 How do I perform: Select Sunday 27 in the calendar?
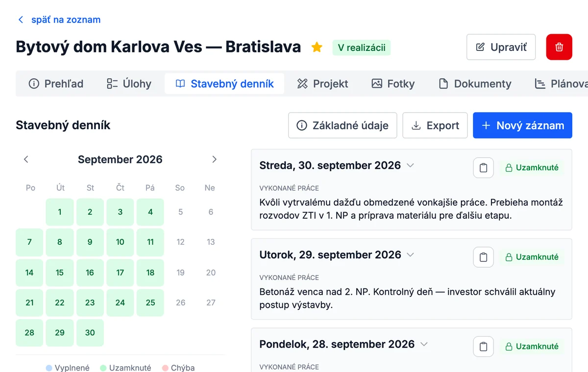(x=211, y=302)
